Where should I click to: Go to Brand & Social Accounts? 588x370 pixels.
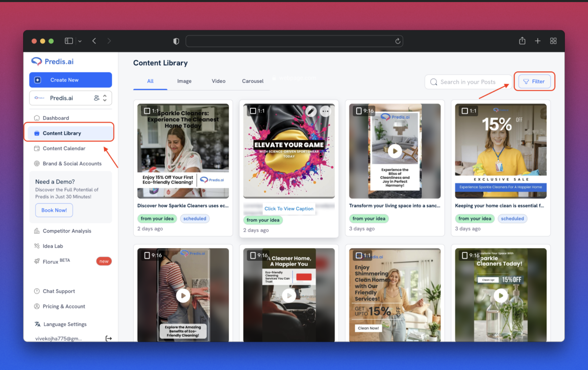coord(72,163)
